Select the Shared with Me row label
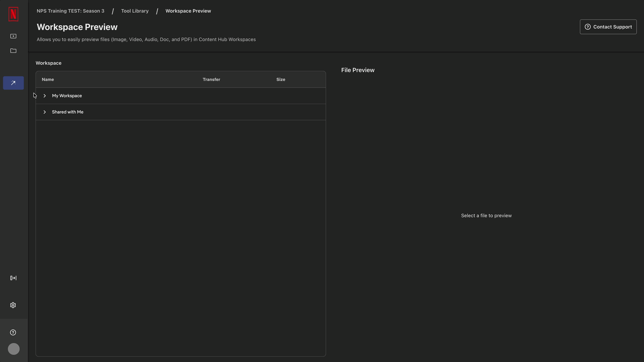The height and width of the screenshot is (362, 644). (x=68, y=112)
